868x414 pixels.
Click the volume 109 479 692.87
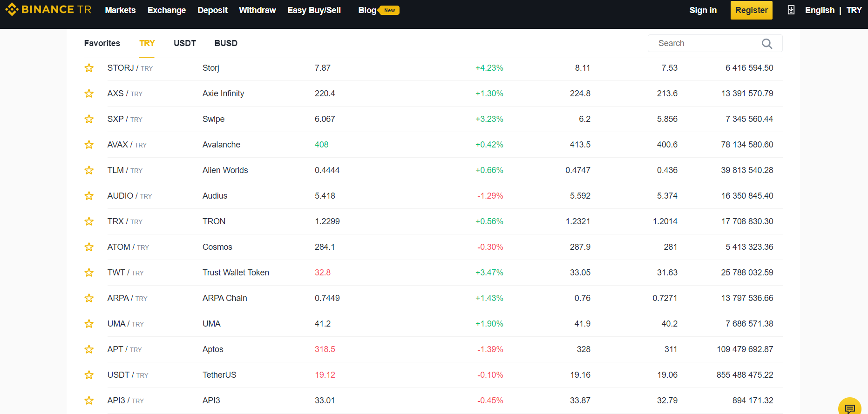745,349
